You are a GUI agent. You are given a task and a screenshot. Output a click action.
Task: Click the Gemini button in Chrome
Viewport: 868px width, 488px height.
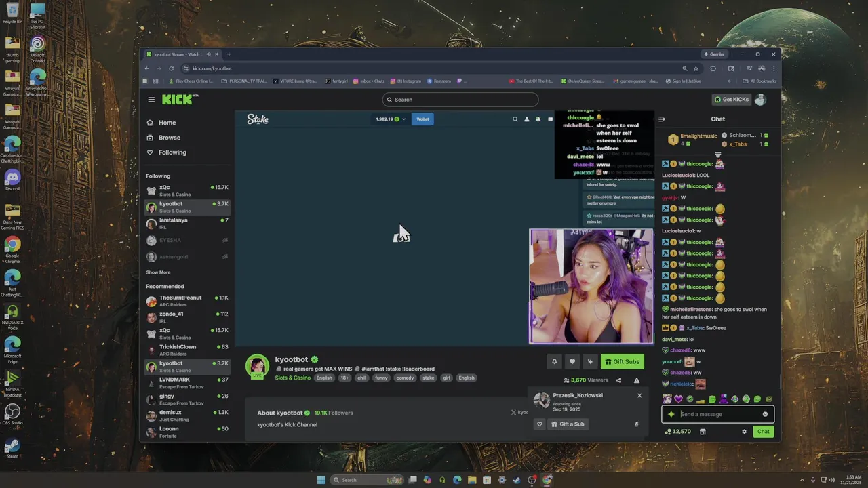pos(714,54)
